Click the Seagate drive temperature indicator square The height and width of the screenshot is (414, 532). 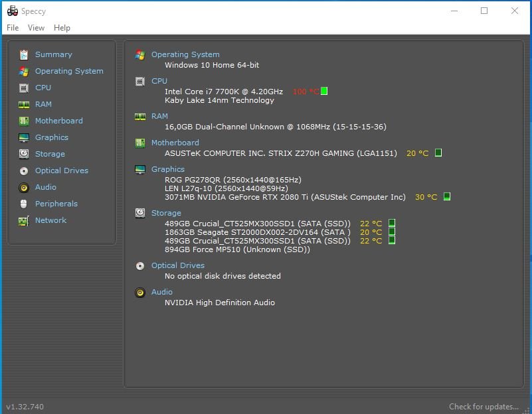click(x=392, y=232)
